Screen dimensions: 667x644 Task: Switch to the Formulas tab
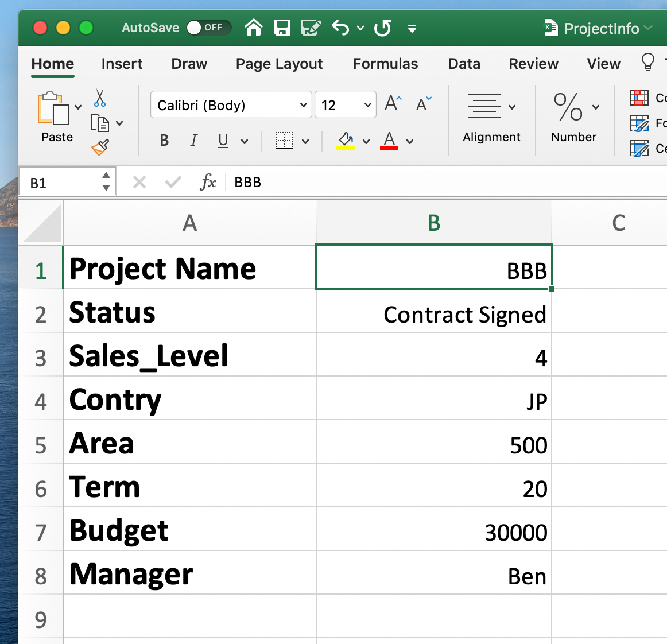(385, 64)
